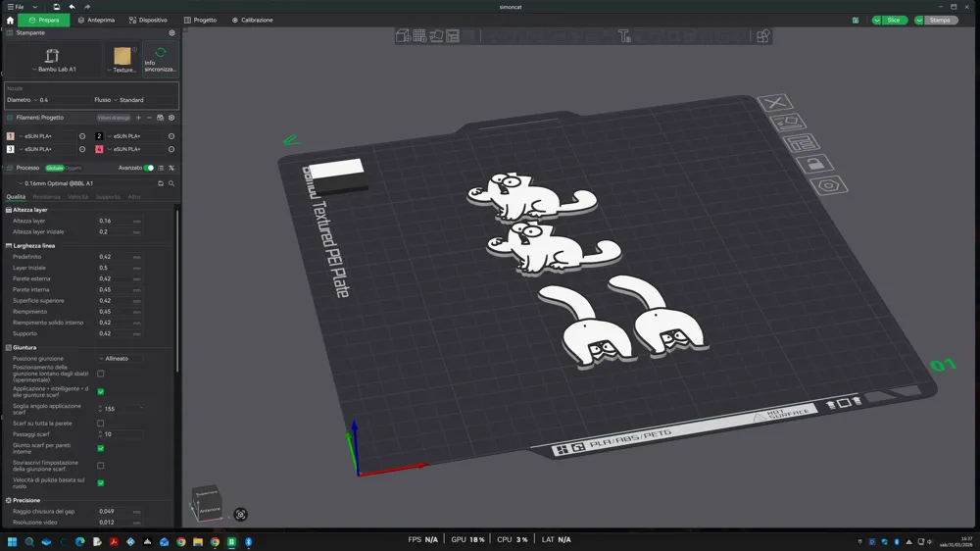Reset camera view icon near view cube
Viewport: 980px width, 551px height.
(x=241, y=515)
